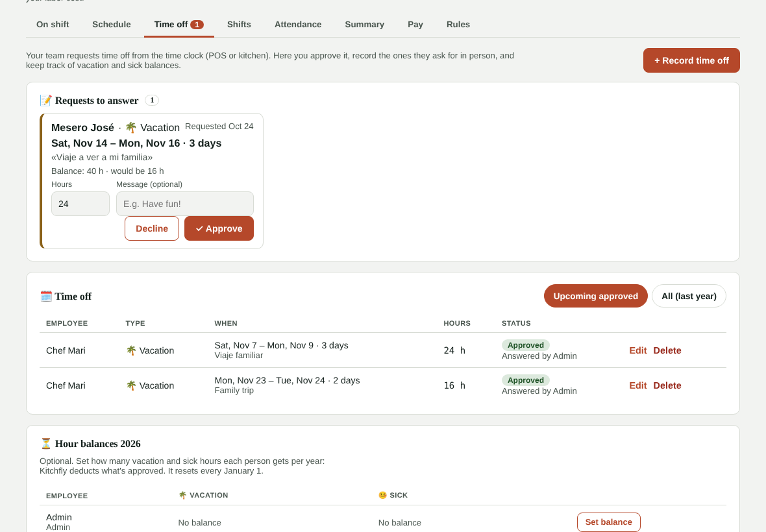Open the Pay tab

coord(415,25)
